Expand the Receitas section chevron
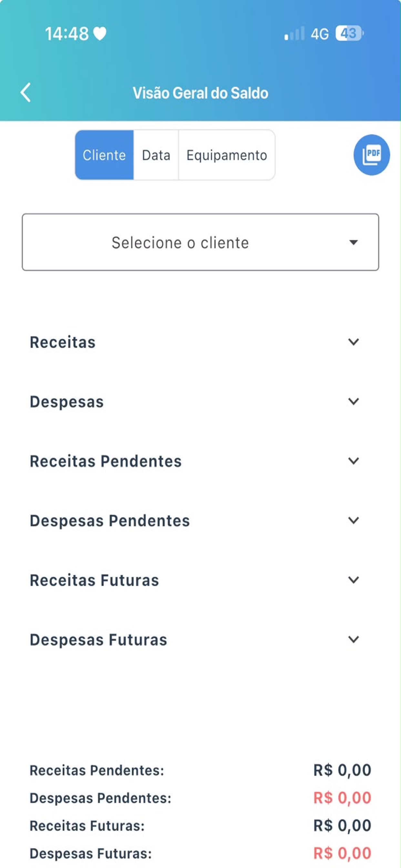Viewport: 401px width, 868px height. 353,342
